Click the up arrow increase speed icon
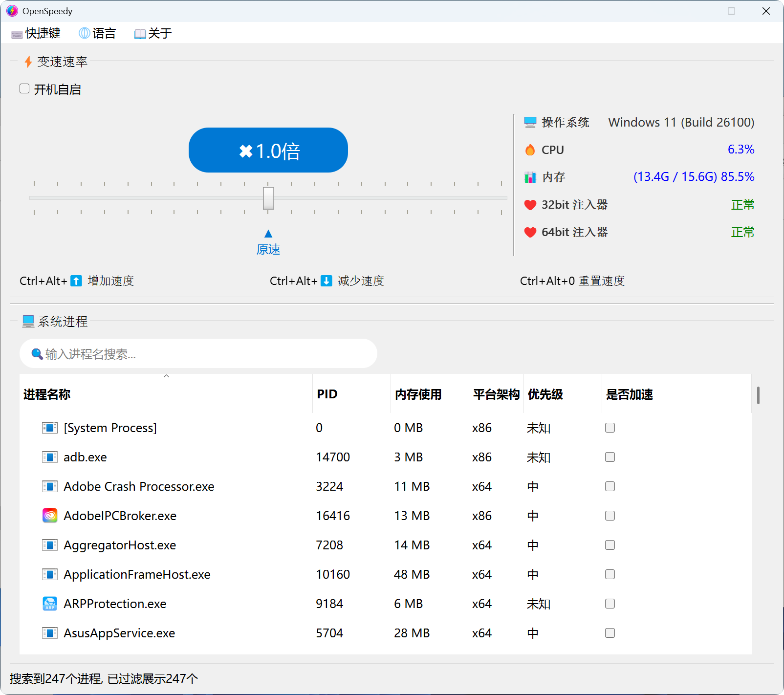The image size is (784, 695). pos(76,281)
